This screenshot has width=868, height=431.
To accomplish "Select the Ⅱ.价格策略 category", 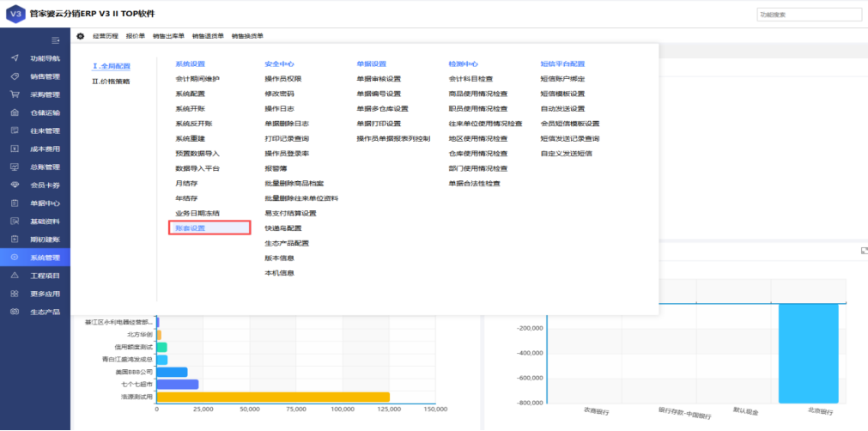I will (112, 81).
